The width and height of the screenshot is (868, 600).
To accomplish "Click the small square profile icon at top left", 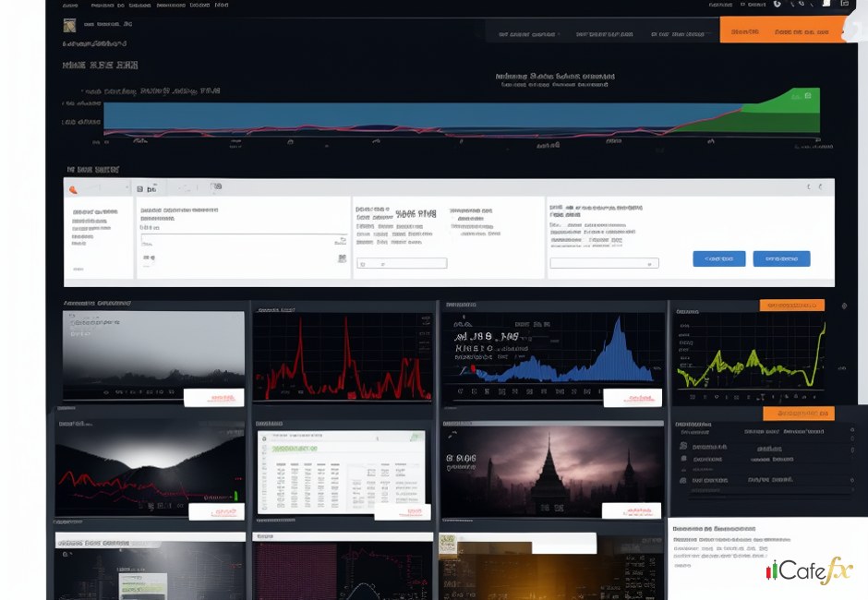I will coord(69,25).
